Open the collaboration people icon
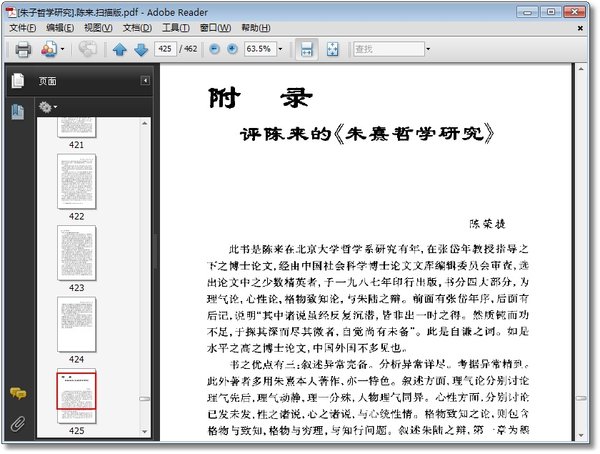 (x=49, y=49)
